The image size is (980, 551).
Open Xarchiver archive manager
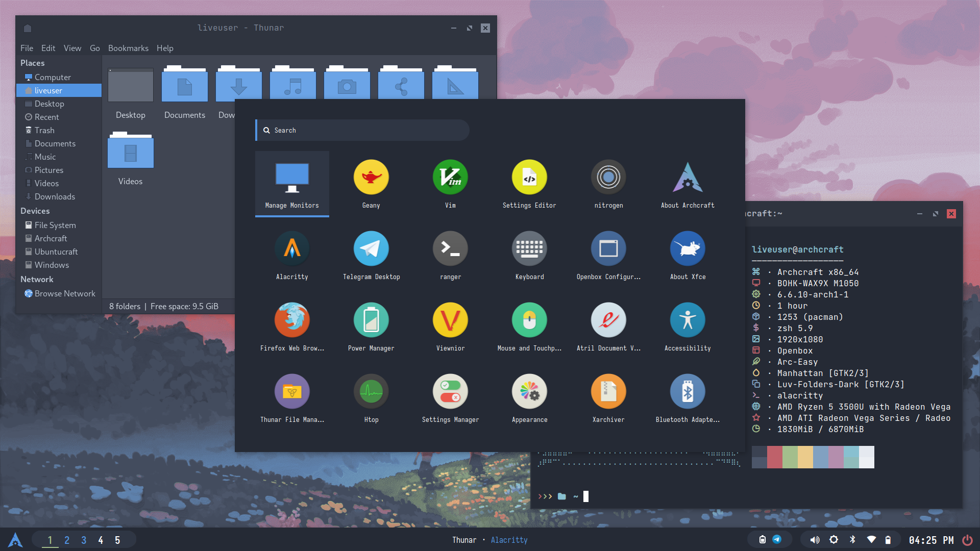pyautogui.click(x=608, y=392)
